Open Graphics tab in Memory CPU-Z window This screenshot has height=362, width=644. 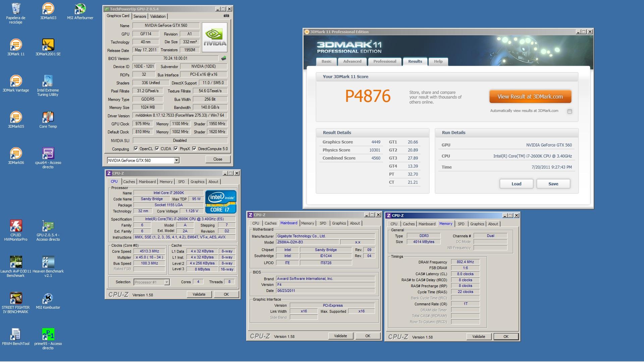tap(477, 224)
